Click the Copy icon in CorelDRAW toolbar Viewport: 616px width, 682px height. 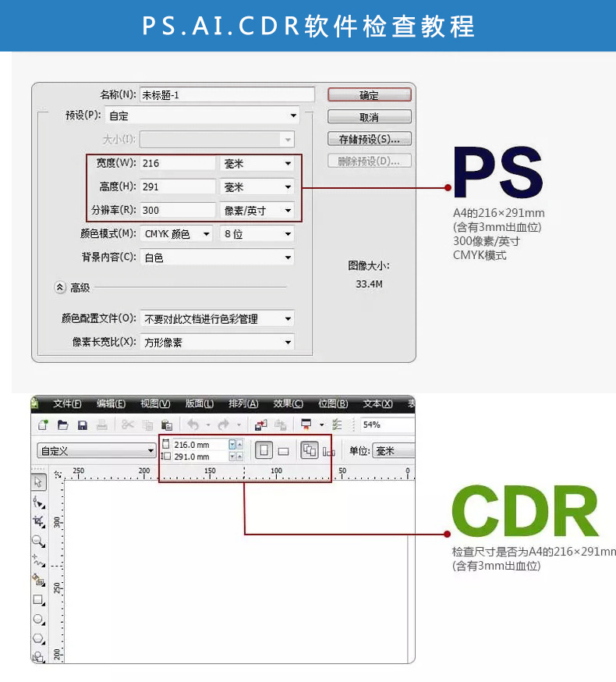click(148, 425)
